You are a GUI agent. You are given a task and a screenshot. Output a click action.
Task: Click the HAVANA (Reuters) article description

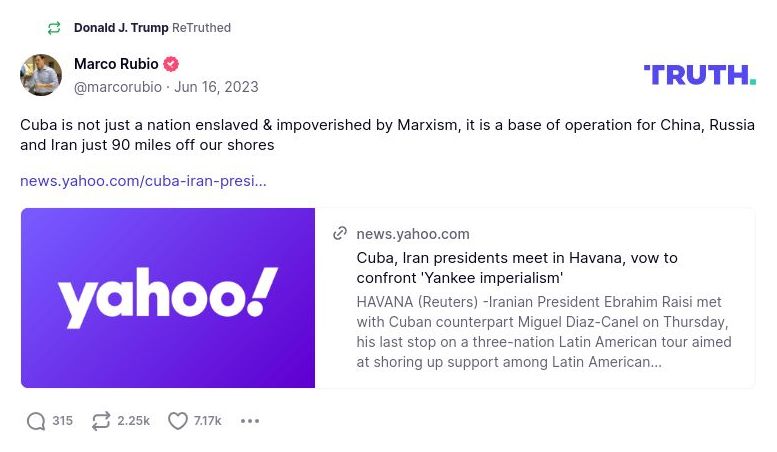point(543,331)
